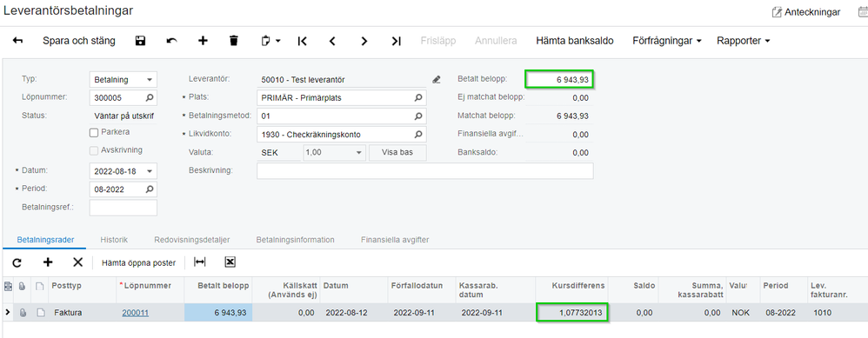Open Period lookup magnifier
The height and width of the screenshot is (338, 868).
tap(150, 189)
